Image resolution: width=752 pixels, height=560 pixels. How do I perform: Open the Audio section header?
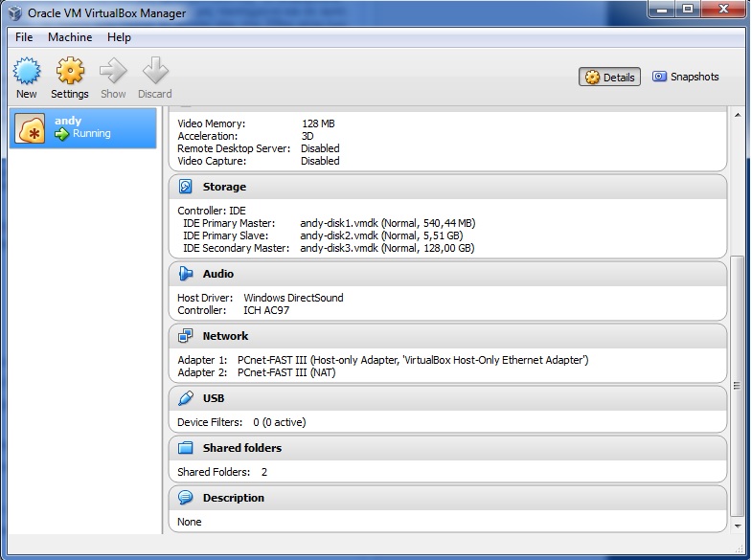[447, 274]
